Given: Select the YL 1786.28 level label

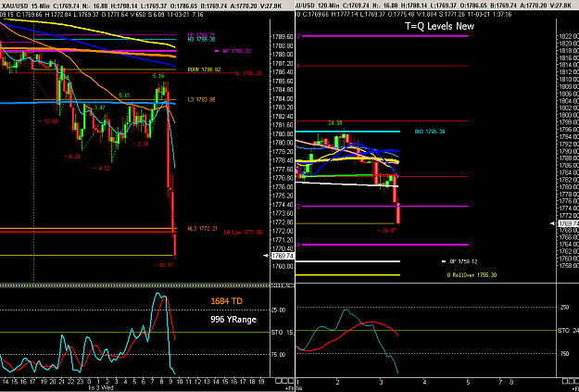Looking at the screenshot, I should (x=247, y=73).
